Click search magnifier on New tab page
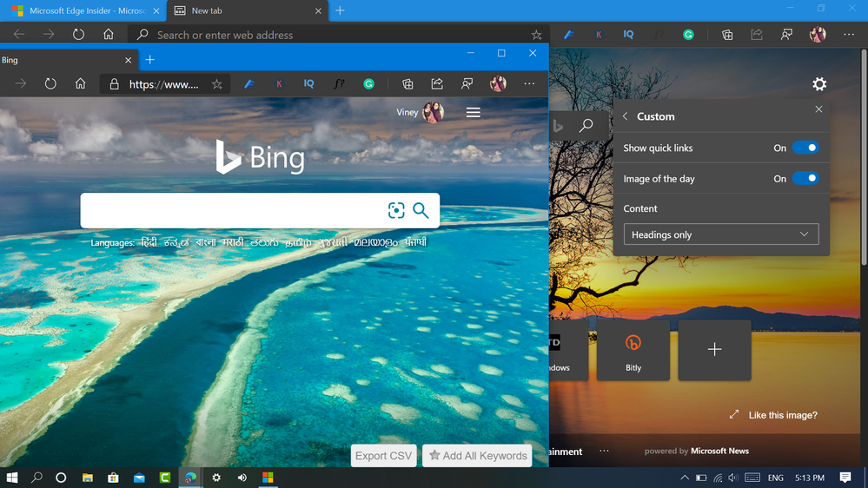Screen dimensions: 868x488 586,126
